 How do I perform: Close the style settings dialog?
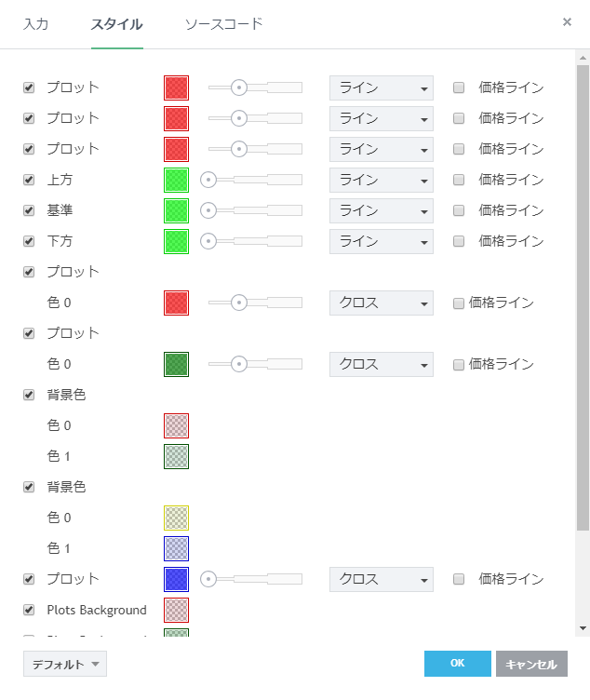(x=567, y=21)
